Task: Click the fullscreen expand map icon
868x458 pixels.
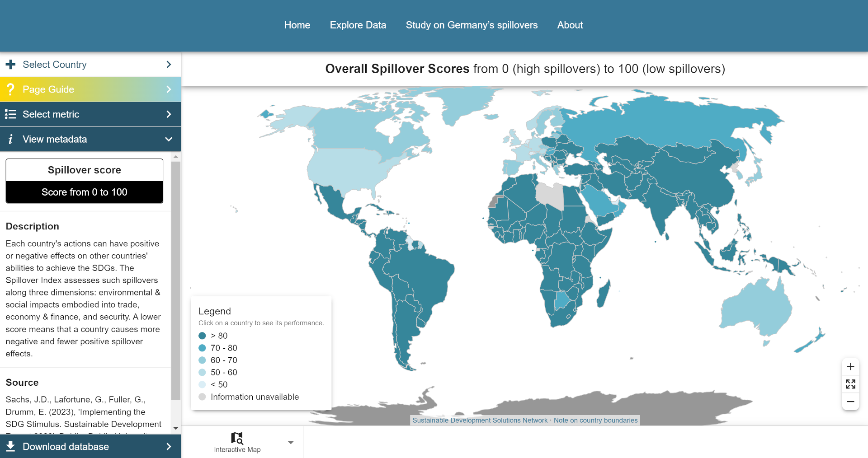Action: 850,384
